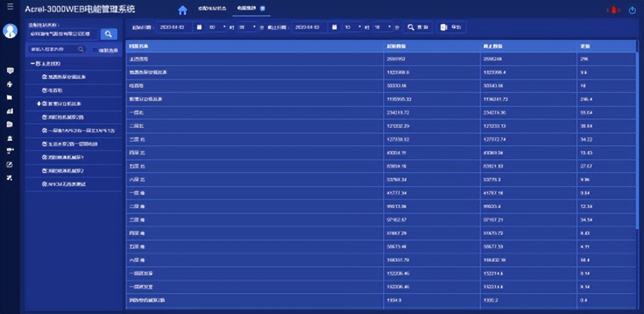Click the user avatar icon
This screenshot has height=314, width=644.
(10, 31)
